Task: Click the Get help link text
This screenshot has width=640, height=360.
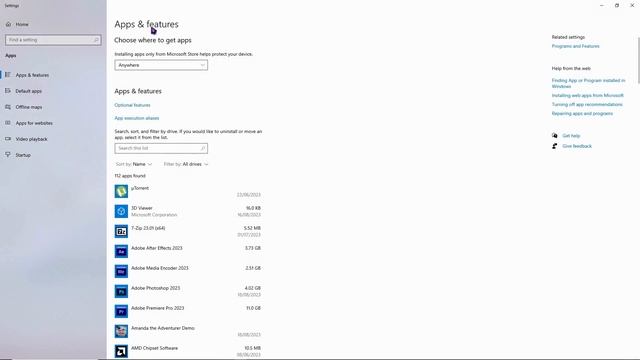Action: 571,136
